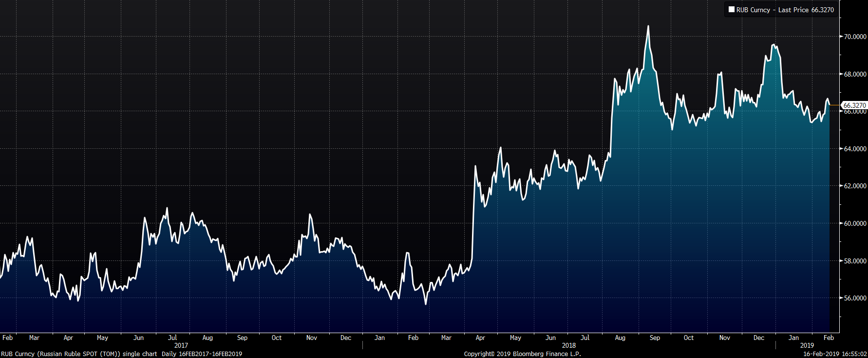This screenshot has width=868, height=358.
Task: Select the 64.0000 y-axis label
Action: (x=855, y=149)
